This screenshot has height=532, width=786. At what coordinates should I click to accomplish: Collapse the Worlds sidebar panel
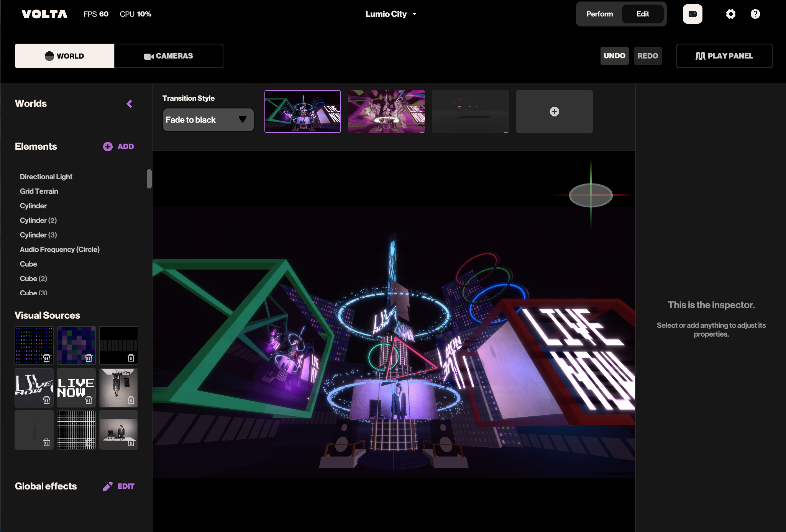point(130,104)
